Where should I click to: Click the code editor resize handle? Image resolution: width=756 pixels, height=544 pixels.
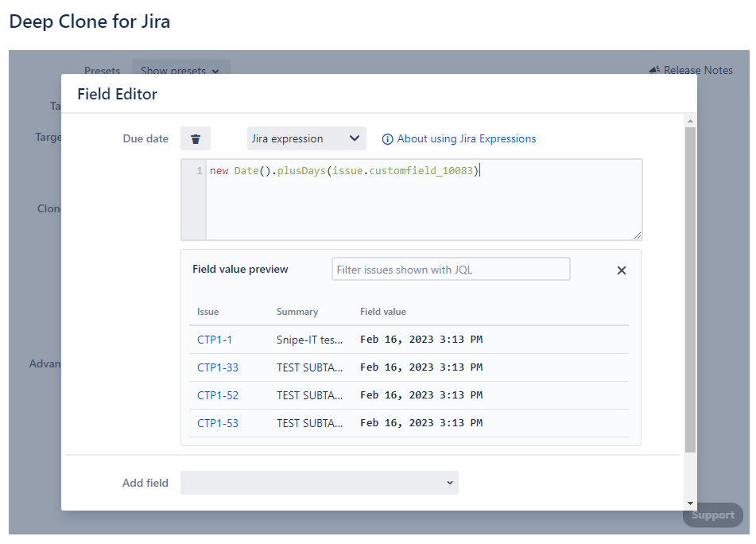(x=638, y=235)
